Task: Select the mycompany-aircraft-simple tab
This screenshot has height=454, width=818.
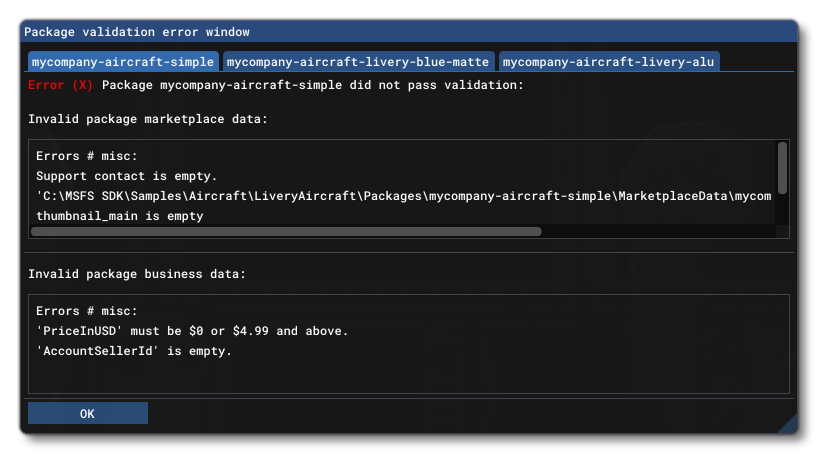Action: [x=123, y=62]
